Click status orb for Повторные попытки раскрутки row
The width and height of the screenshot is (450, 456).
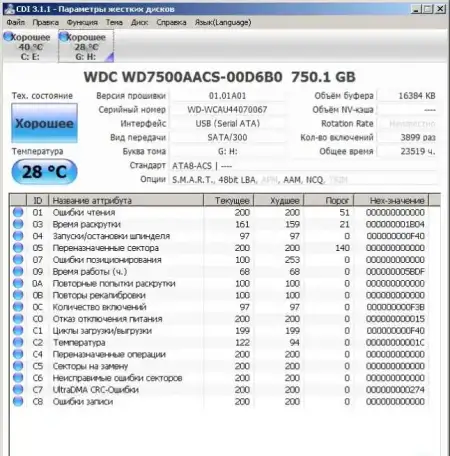pyautogui.click(x=18, y=283)
